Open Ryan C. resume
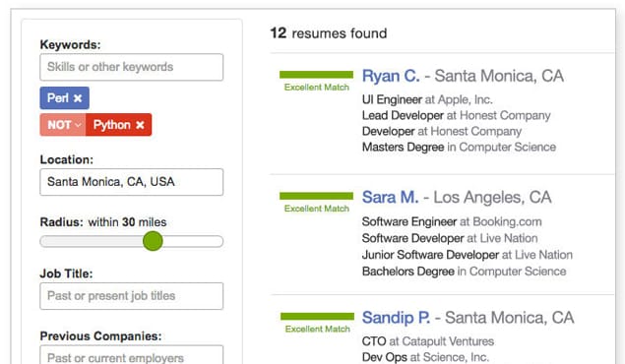The image size is (625, 364). 391,76
